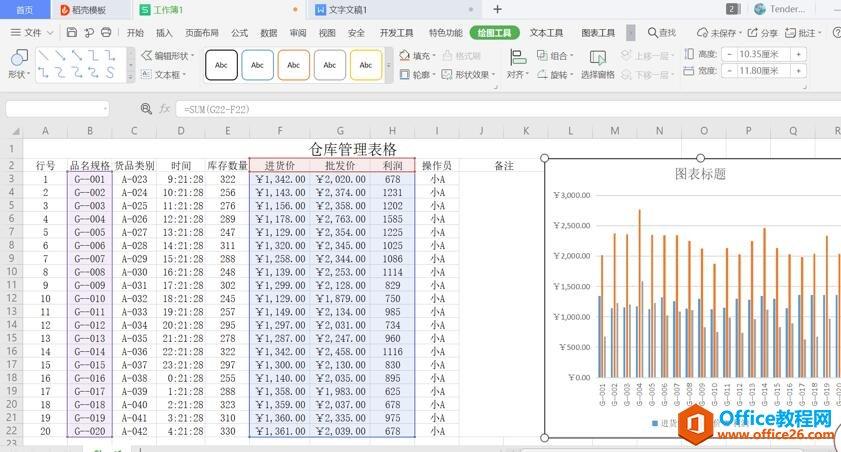Increase shape height with plus button

798,54
